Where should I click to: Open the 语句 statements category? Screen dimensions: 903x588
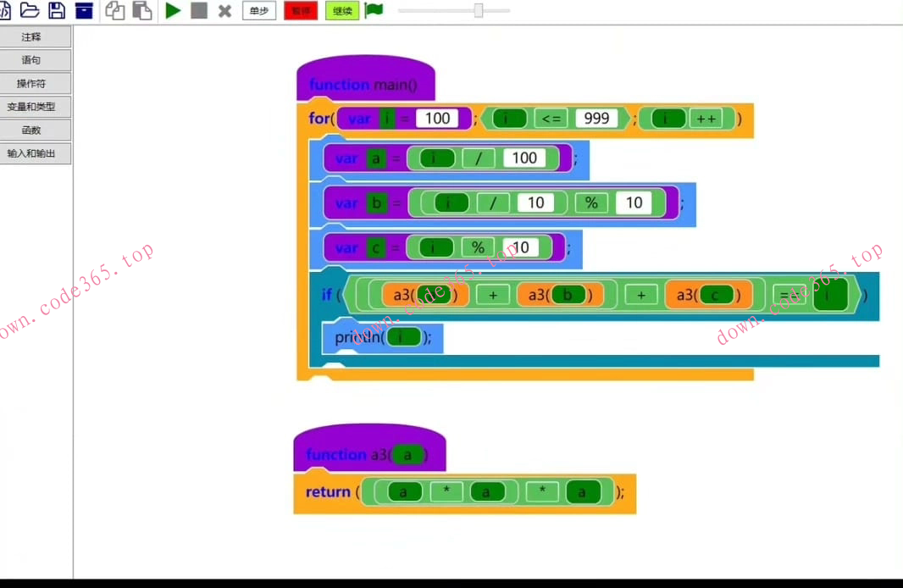click(35, 60)
